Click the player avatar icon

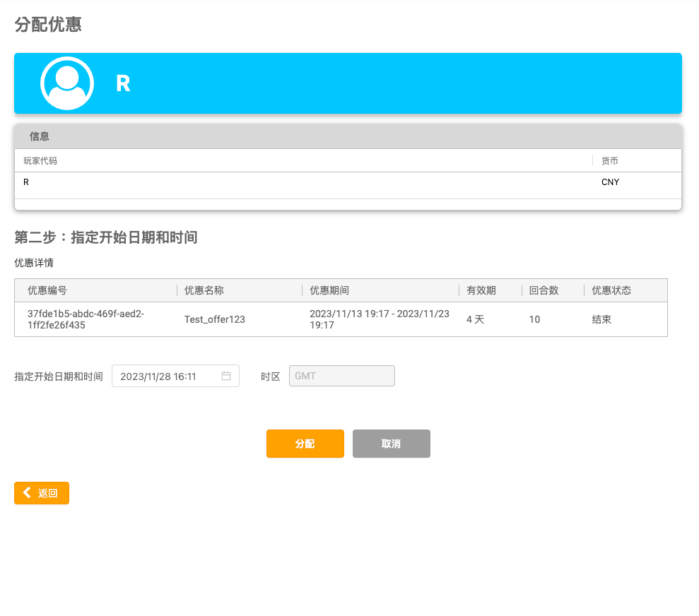click(67, 83)
